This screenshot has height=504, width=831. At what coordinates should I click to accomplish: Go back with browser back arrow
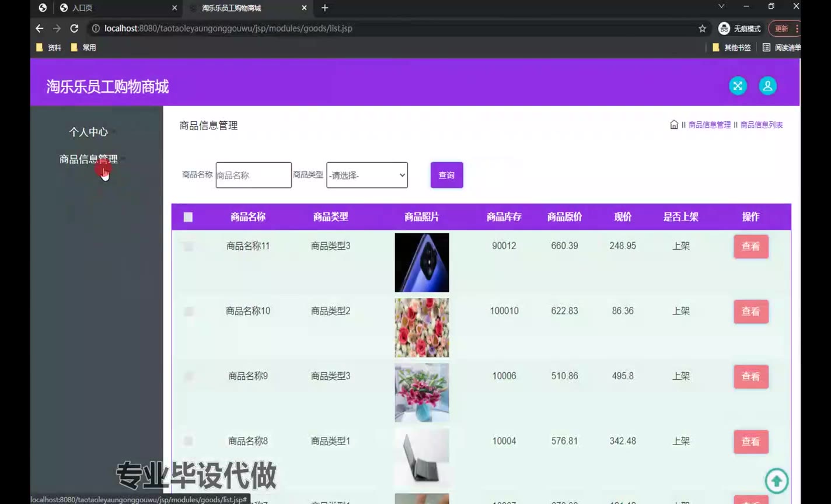39,29
